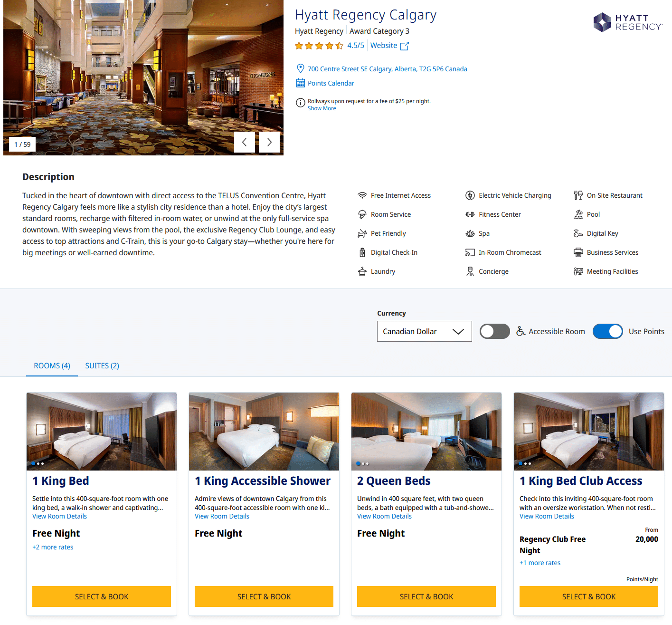This screenshot has height=625, width=672.
Task: Enable the Accessible Room toggle
Action: [494, 331]
